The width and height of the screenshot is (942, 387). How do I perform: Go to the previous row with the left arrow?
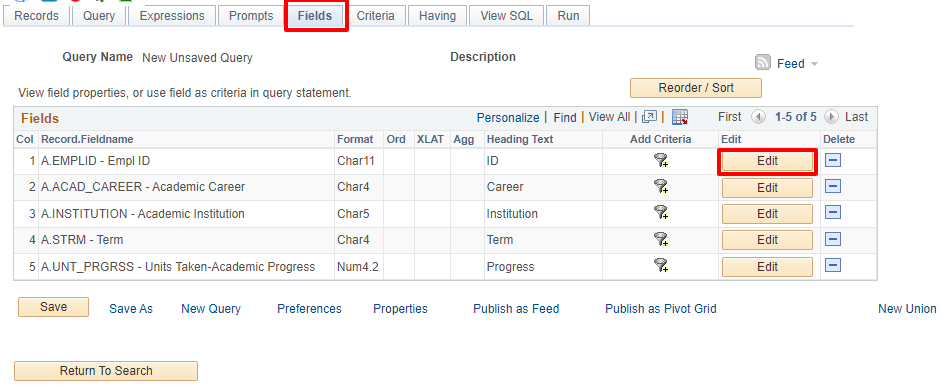pos(759,117)
